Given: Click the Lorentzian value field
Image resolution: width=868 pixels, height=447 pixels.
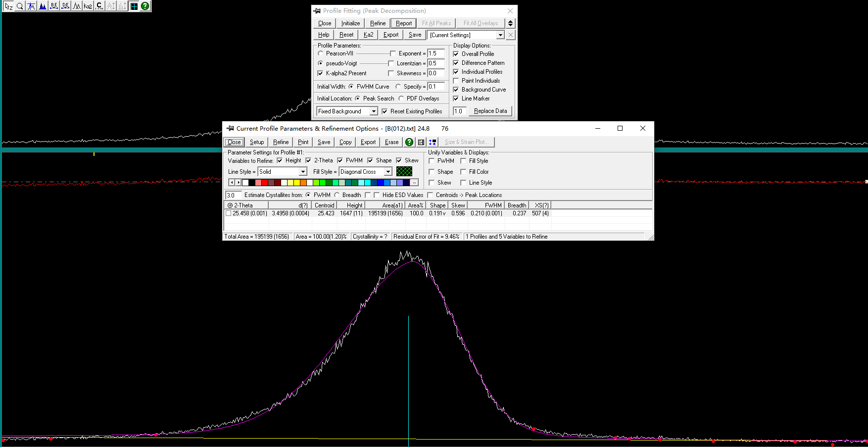Looking at the screenshot, I should click(436, 63).
